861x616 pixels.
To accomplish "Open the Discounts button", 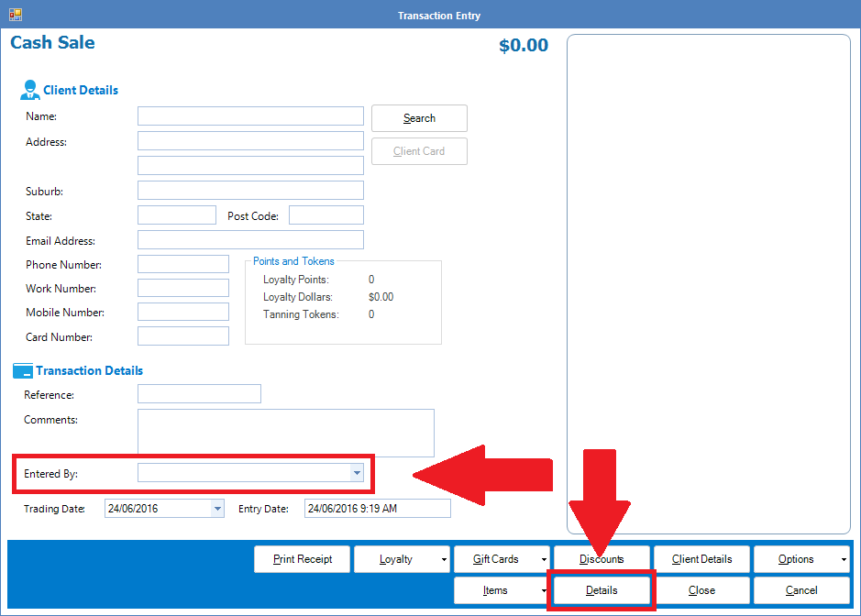I will pyautogui.click(x=602, y=559).
